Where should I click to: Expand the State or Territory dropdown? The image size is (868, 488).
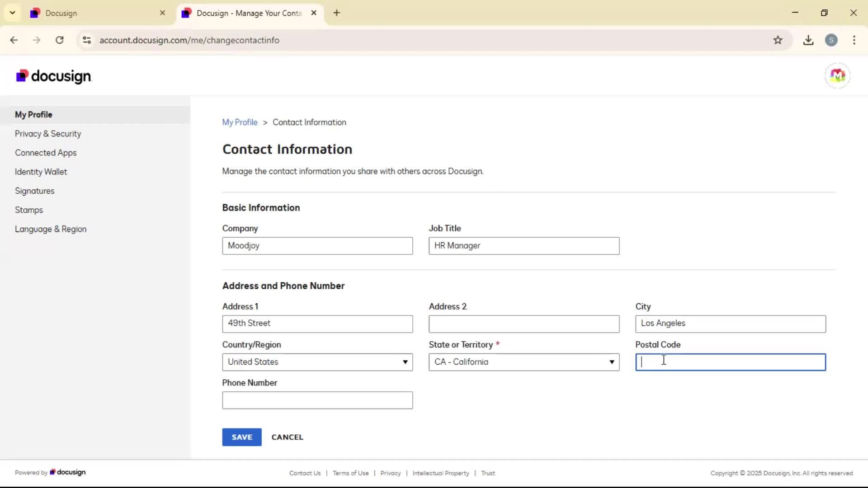pos(524,362)
